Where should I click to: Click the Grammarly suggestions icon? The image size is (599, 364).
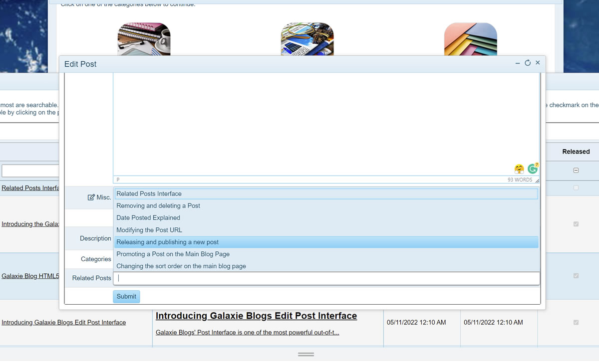(532, 169)
